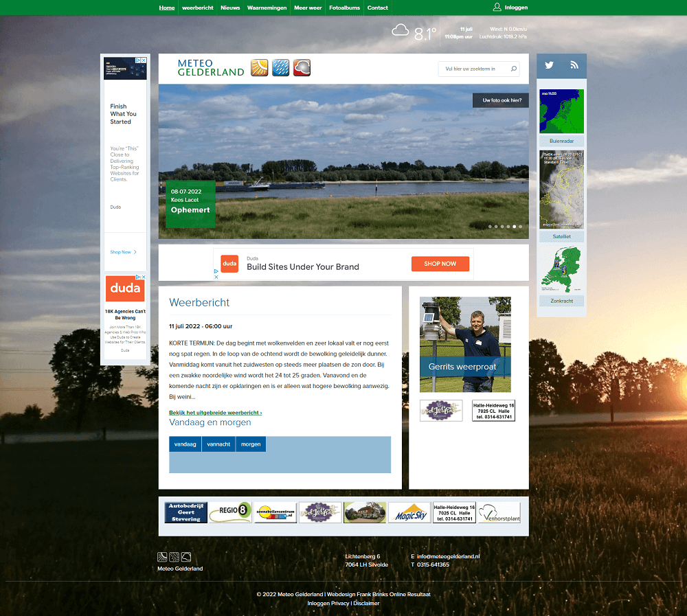Click Halle-Heideweg 16 logo in sponsor strip

point(454,512)
